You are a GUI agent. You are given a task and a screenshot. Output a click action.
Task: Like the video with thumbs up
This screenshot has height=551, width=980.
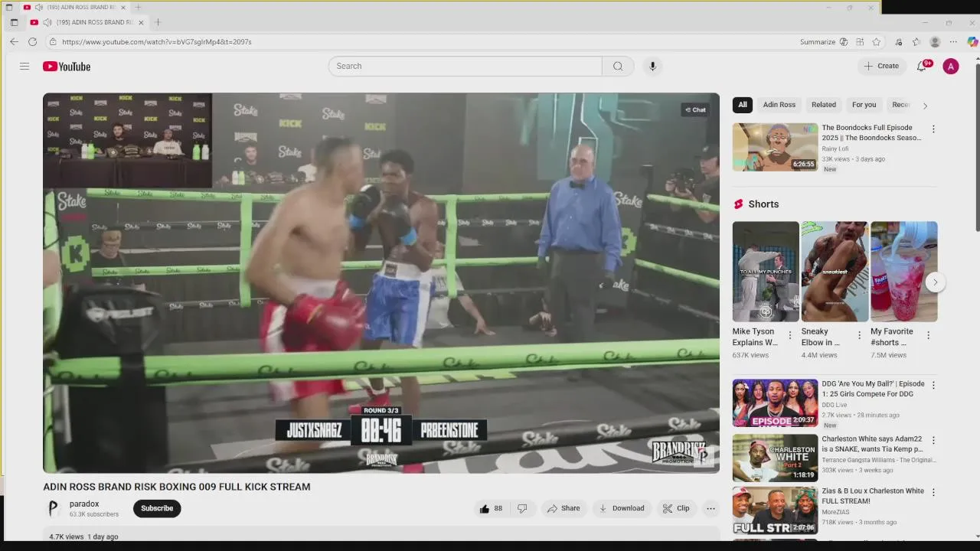click(x=490, y=508)
